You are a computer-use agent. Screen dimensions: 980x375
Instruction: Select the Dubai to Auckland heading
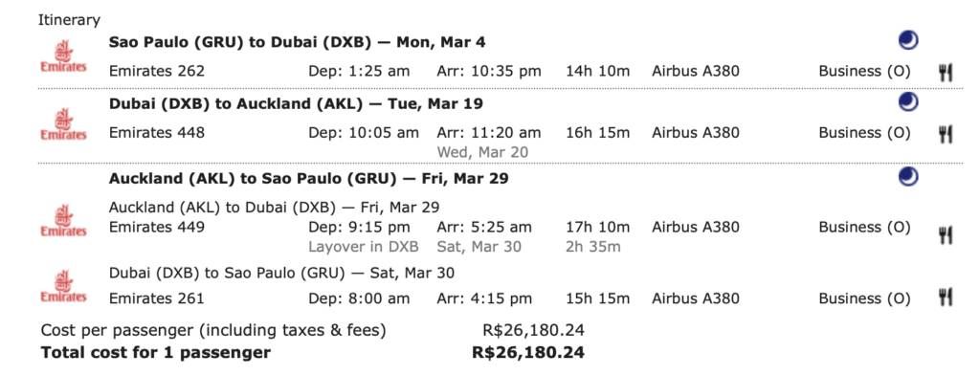[296, 103]
